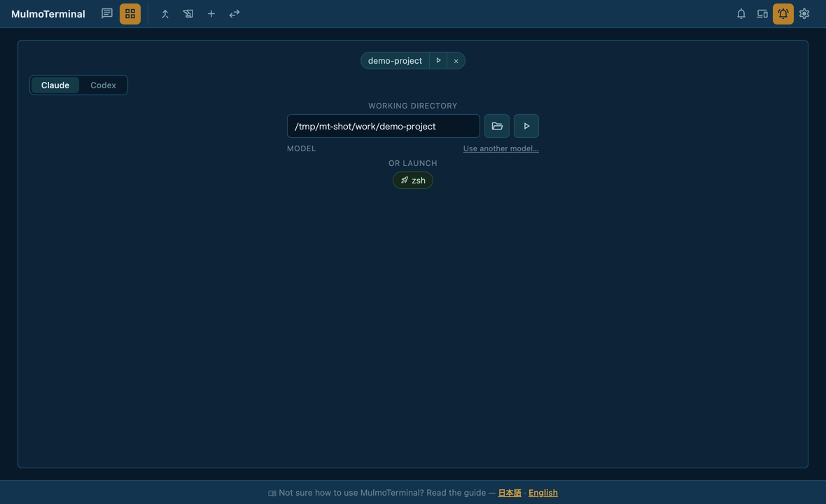
Task: Remove the demo-project chip
Action: tap(456, 61)
